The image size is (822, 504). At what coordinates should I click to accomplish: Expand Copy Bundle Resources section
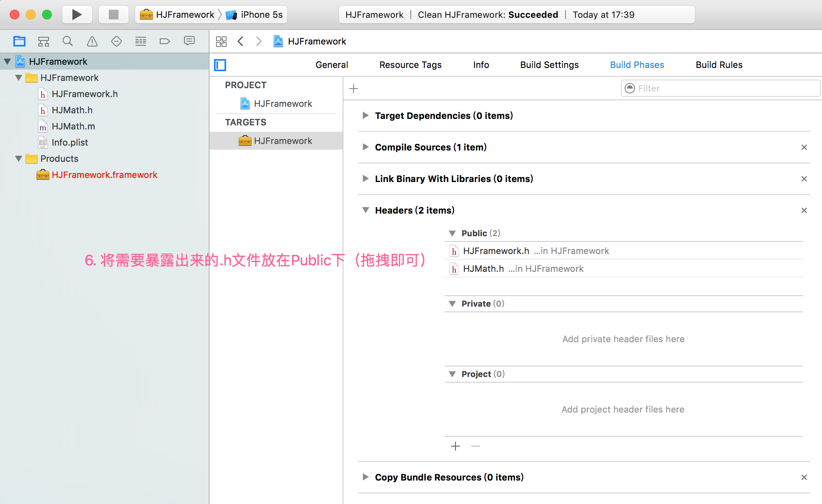point(366,477)
